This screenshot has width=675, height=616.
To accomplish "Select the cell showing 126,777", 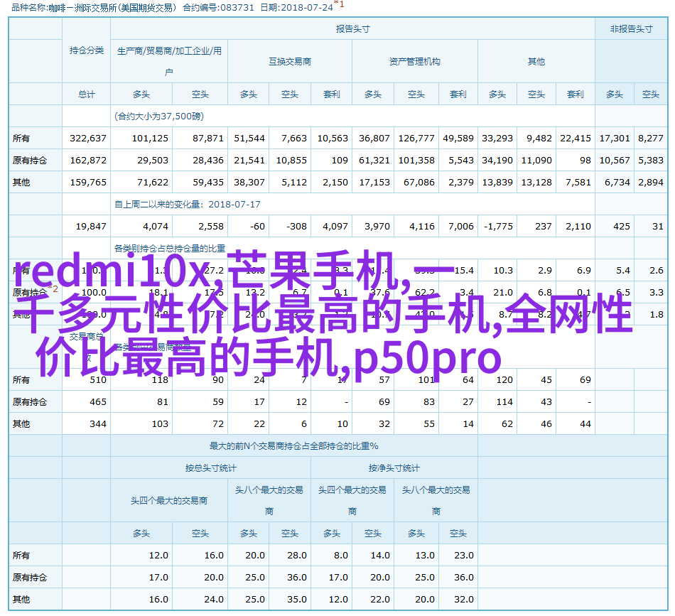I will [416, 138].
